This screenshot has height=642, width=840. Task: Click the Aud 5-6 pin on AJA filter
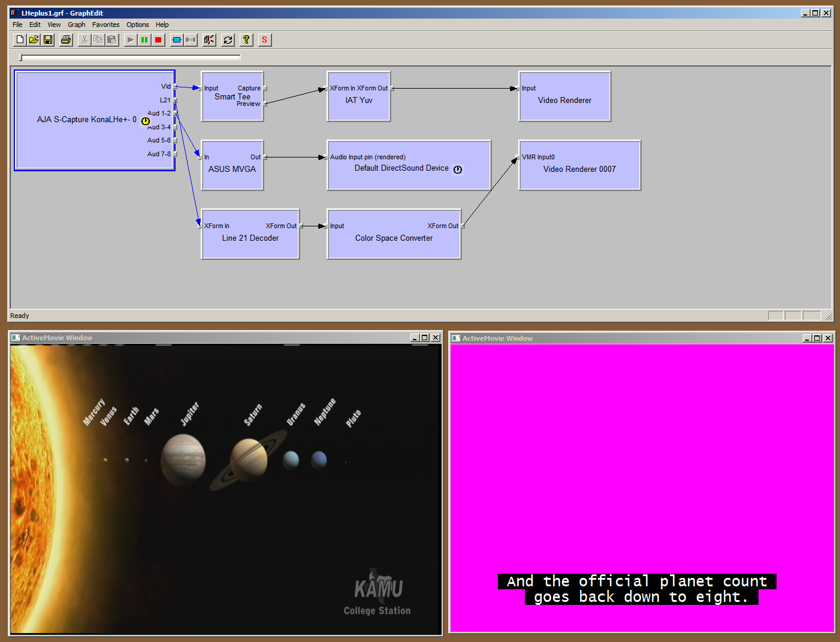pos(175,140)
